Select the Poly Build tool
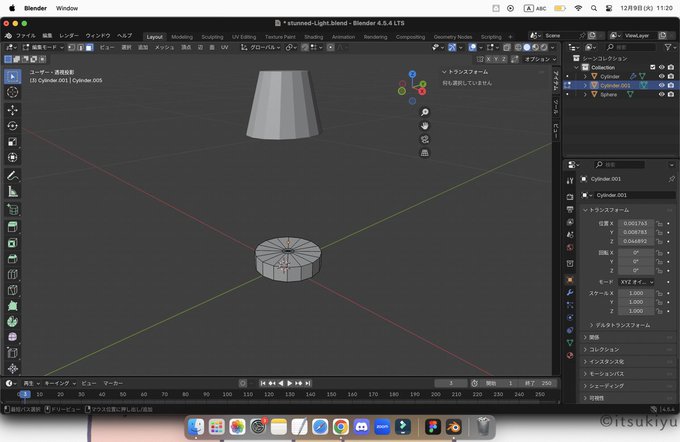680x442 pixels. click(13, 305)
